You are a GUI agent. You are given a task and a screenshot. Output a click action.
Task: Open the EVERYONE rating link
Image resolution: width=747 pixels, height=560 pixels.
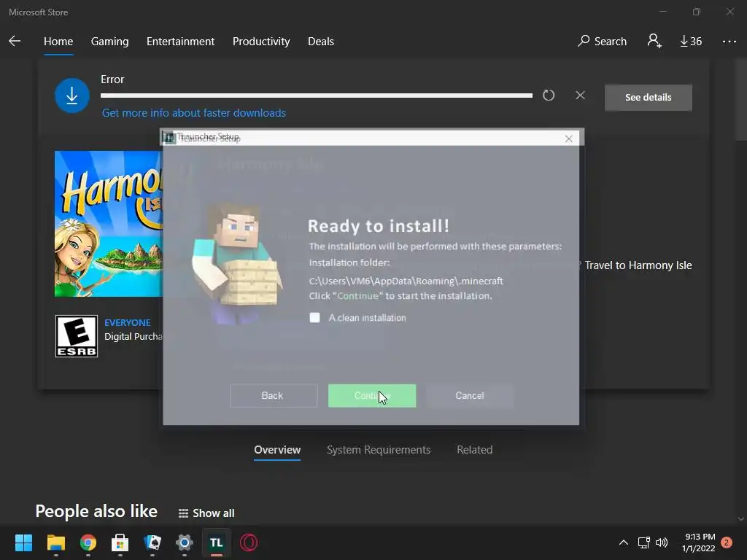coord(127,322)
